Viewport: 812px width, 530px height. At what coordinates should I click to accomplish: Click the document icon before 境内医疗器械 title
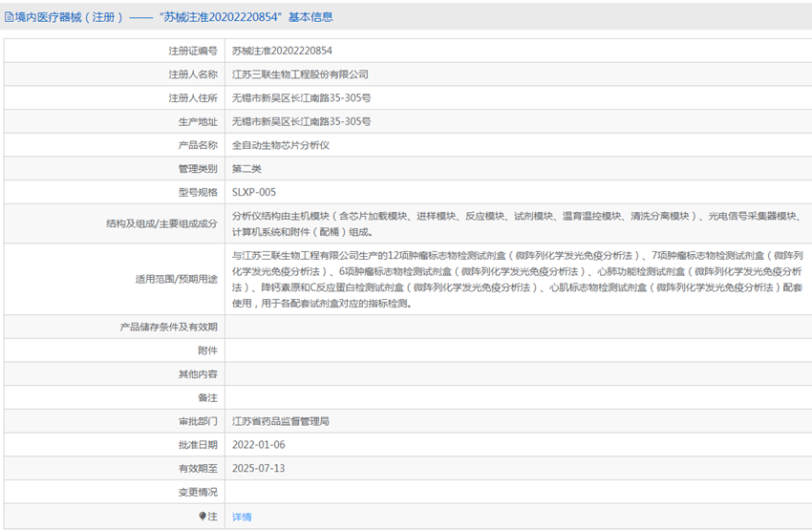pyautogui.click(x=9, y=17)
